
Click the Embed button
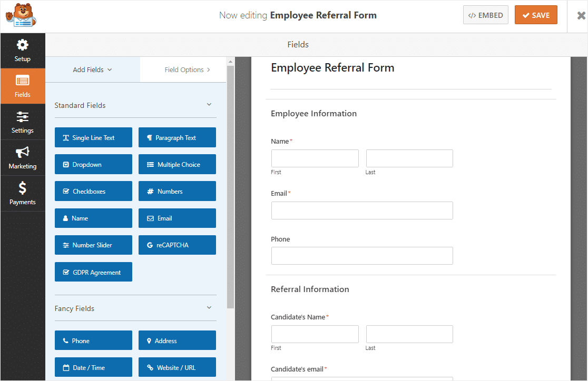point(486,15)
